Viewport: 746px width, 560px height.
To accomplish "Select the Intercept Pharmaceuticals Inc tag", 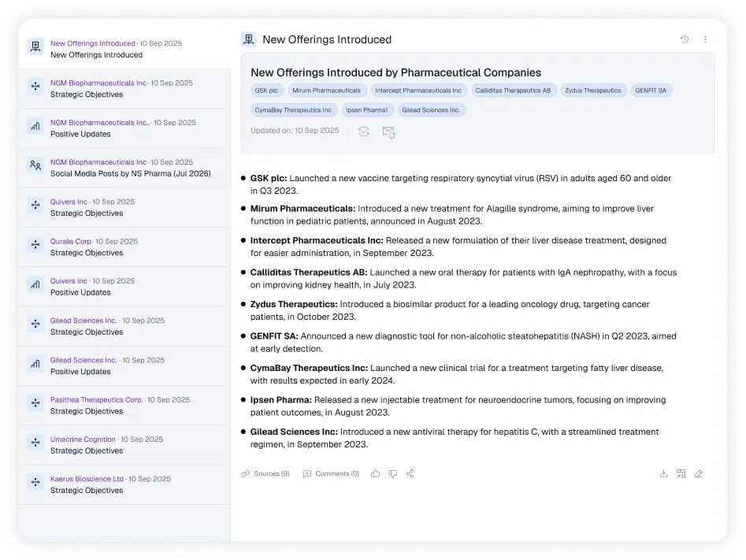I will 418,91.
